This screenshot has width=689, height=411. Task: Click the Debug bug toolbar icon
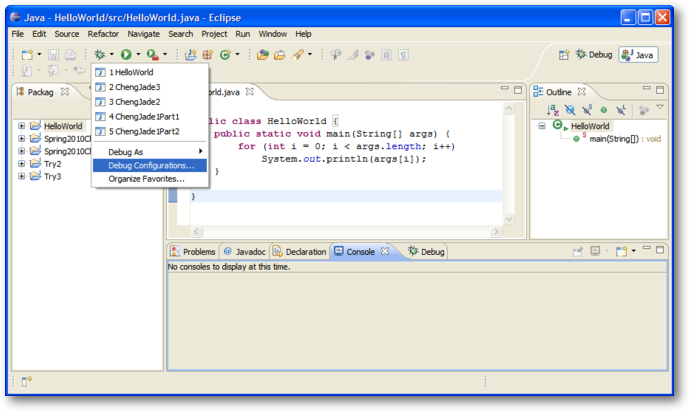point(100,55)
